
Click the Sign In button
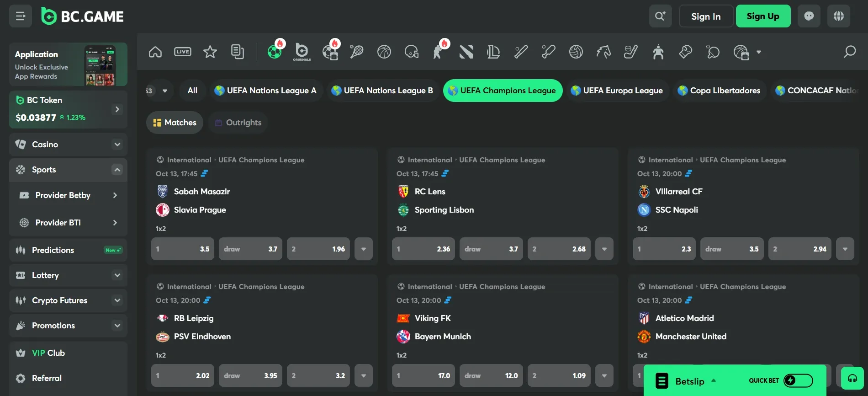(706, 16)
